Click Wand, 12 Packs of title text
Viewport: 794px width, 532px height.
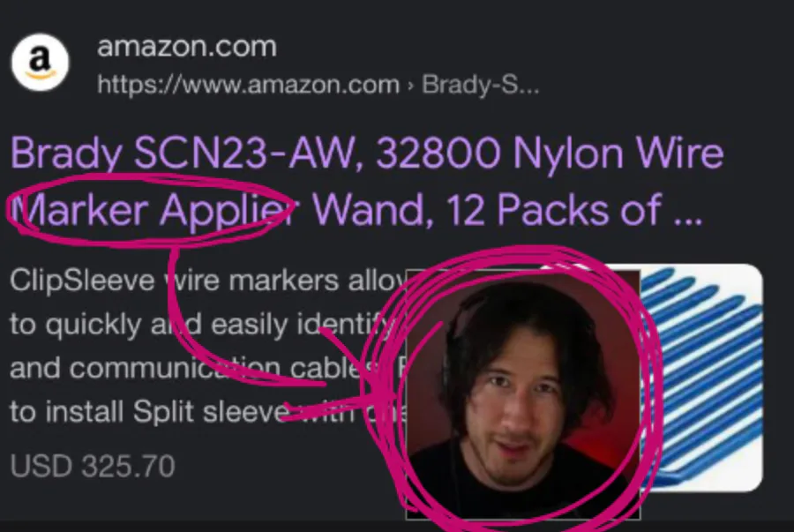[487, 210]
